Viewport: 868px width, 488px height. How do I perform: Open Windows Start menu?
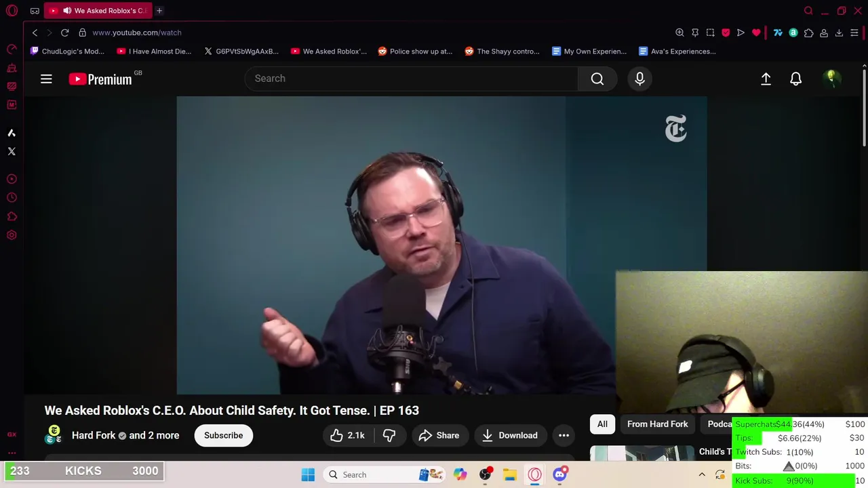coord(308,474)
